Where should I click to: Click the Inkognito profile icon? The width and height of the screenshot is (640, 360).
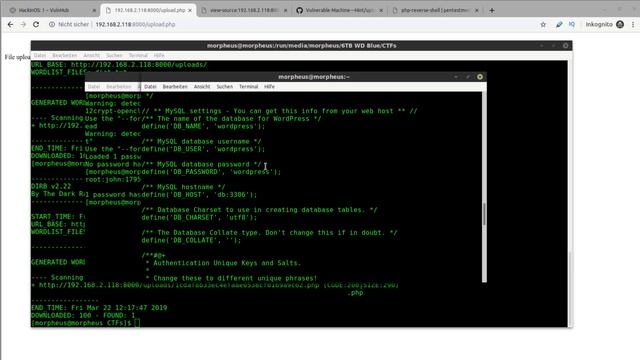[620, 24]
